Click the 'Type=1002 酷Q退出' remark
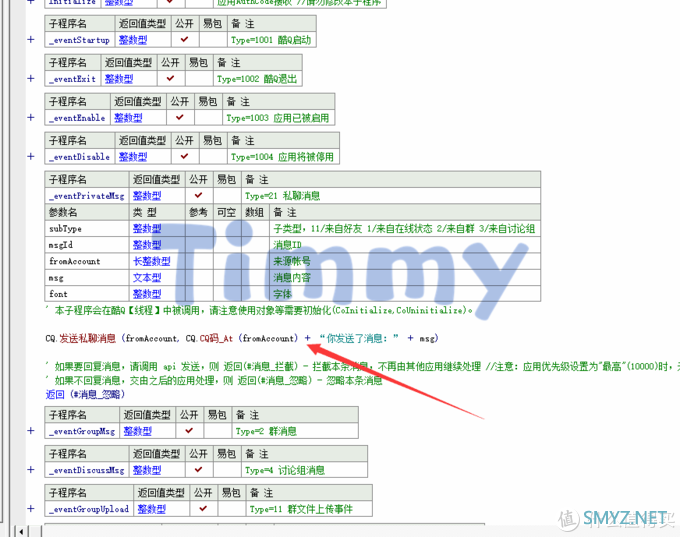Screen dimensions: 680x537 tap(257, 79)
